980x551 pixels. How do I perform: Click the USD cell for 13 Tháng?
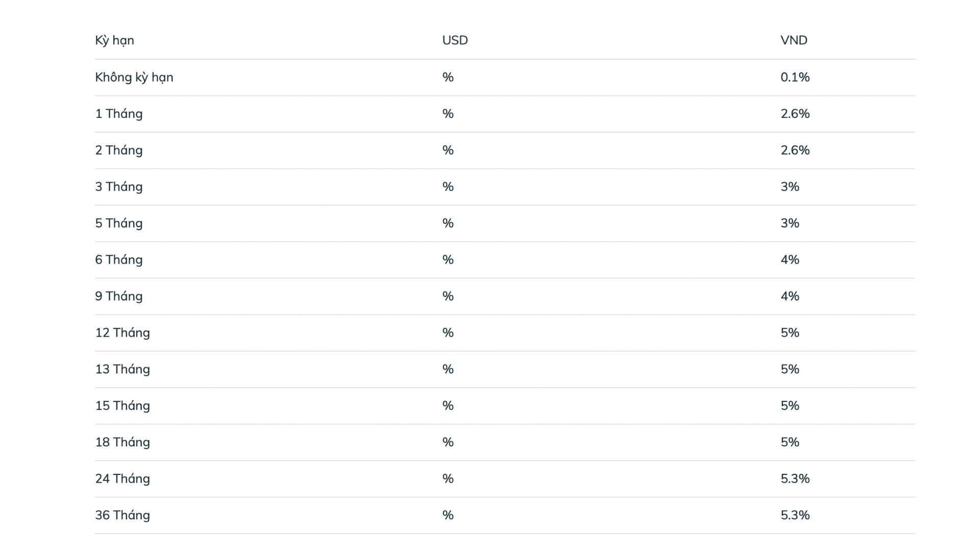pyautogui.click(x=448, y=369)
